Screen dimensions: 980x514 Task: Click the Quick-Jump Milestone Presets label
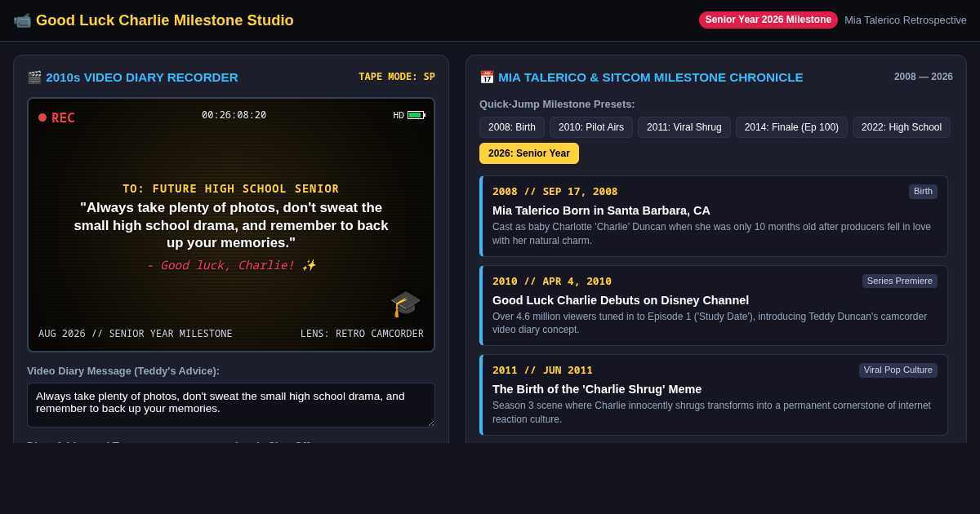pyautogui.click(x=557, y=104)
